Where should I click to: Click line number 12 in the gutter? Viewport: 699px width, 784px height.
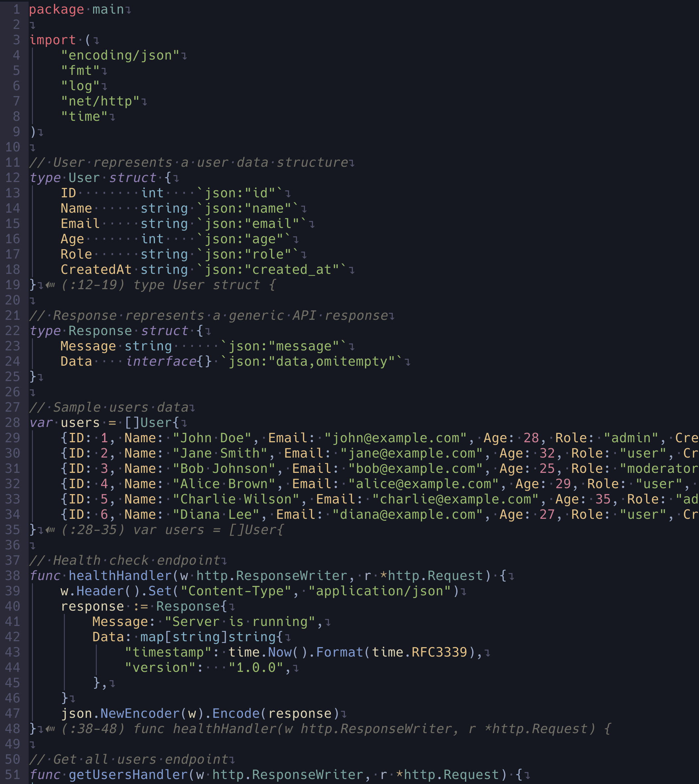point(13,178)
